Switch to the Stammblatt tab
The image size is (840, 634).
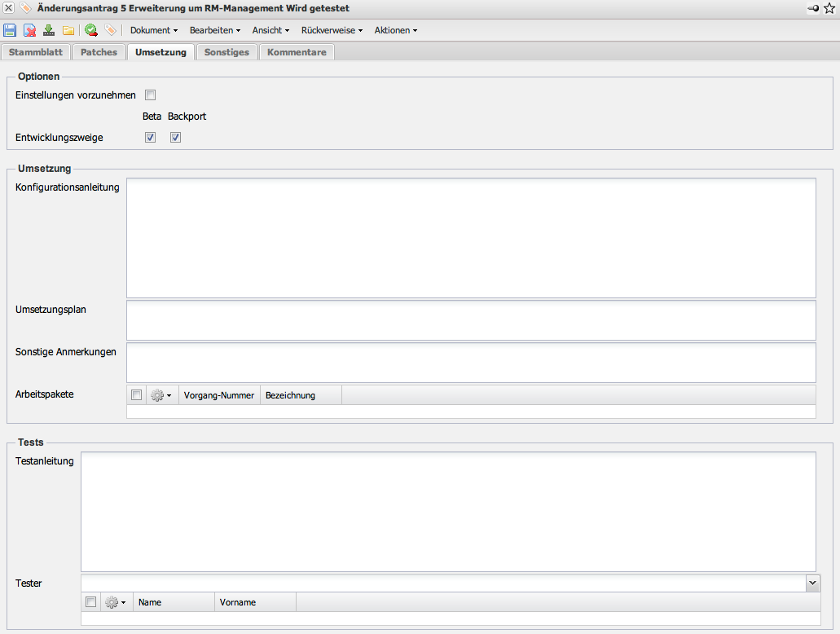[x=36, y=52]
